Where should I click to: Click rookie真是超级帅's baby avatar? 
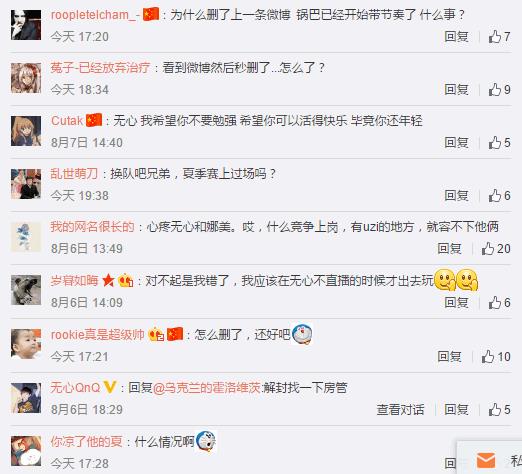[x=26, y=344]
